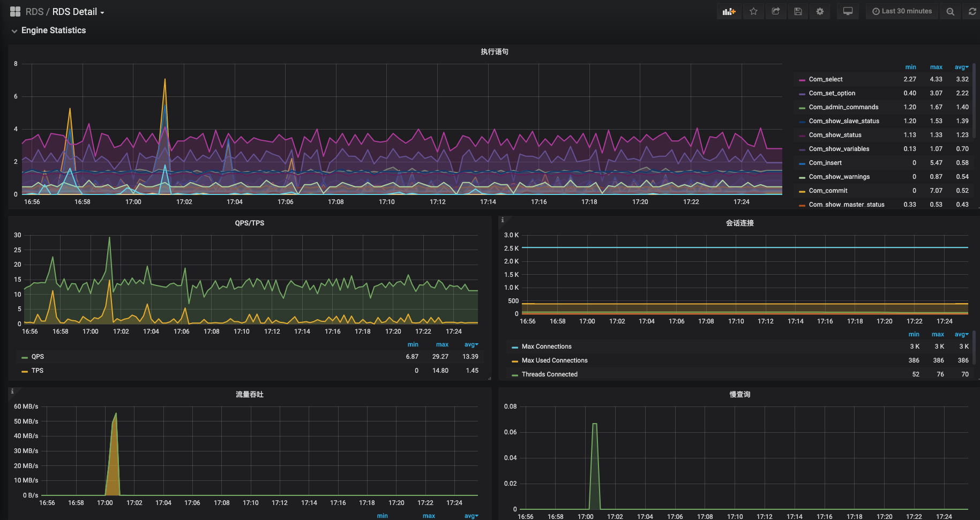Open the 执行语句 panel title menu
Viewport: 980px width, 520px height.
pyautogui.click(x=494, y=52)
